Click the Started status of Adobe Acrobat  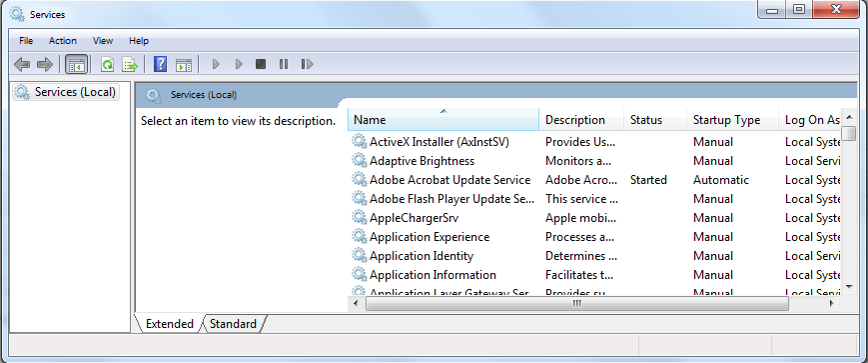[648, 180]
